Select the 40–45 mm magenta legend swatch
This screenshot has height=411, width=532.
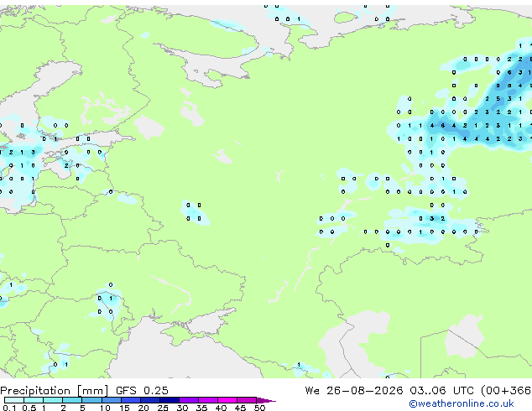coord(227,400)
